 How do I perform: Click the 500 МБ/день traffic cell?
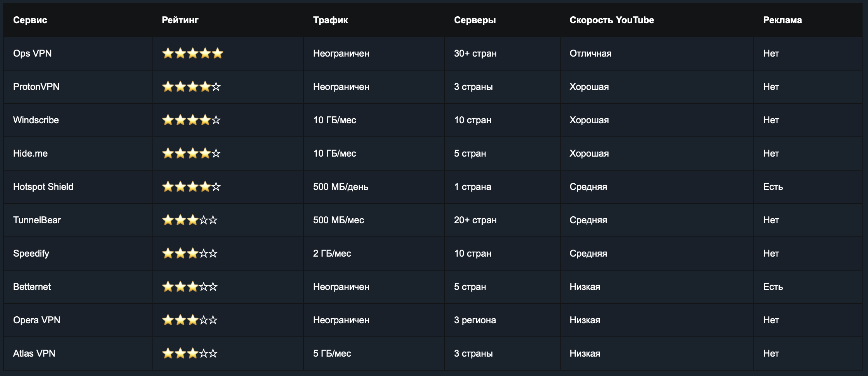pos(341,187)
